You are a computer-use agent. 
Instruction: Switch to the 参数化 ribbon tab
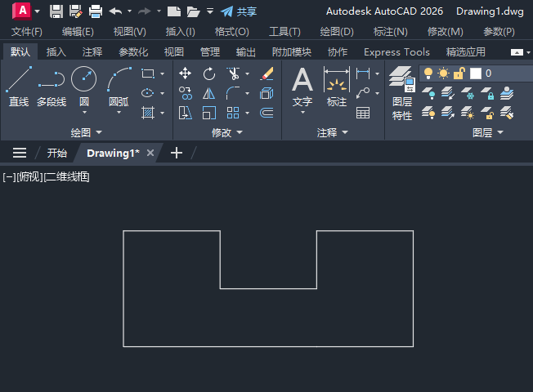pyautogui.click(x=133, y=52)
